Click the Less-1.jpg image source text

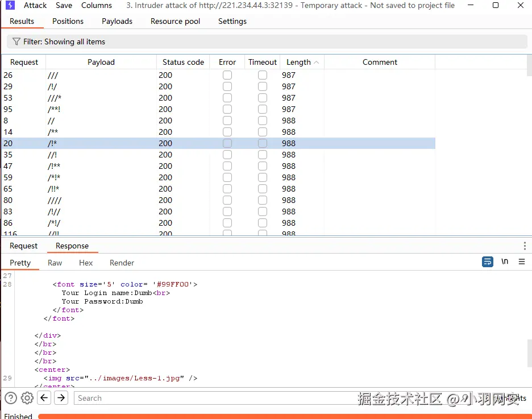point(134,378)
